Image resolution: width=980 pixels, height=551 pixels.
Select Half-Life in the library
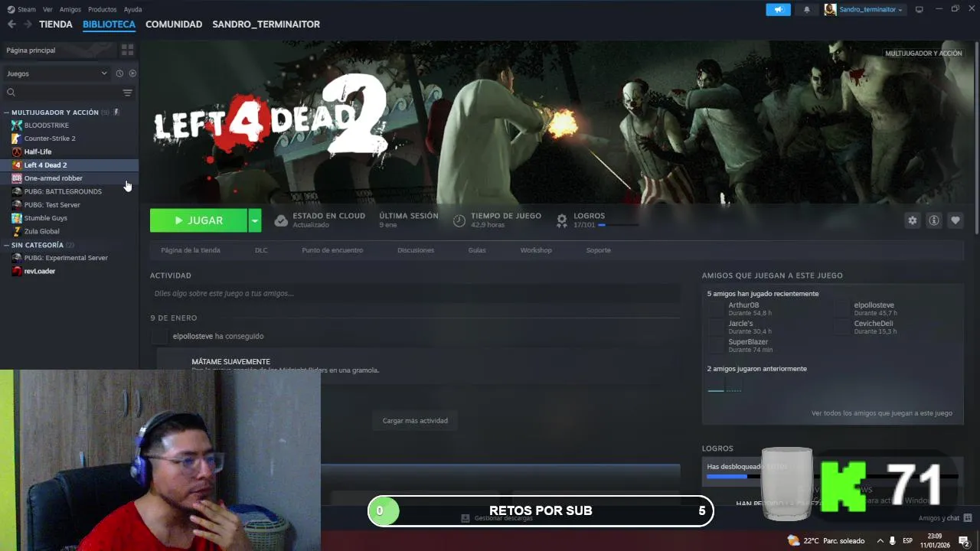38,152
